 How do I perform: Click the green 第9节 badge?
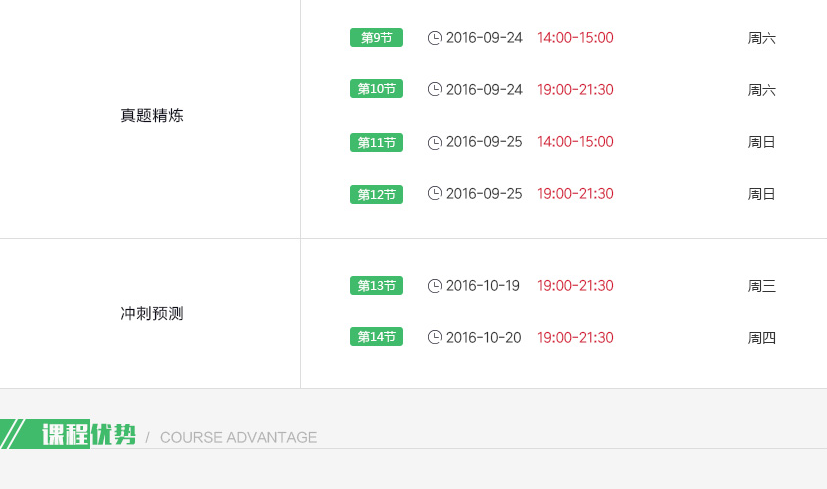click(376, 38)
